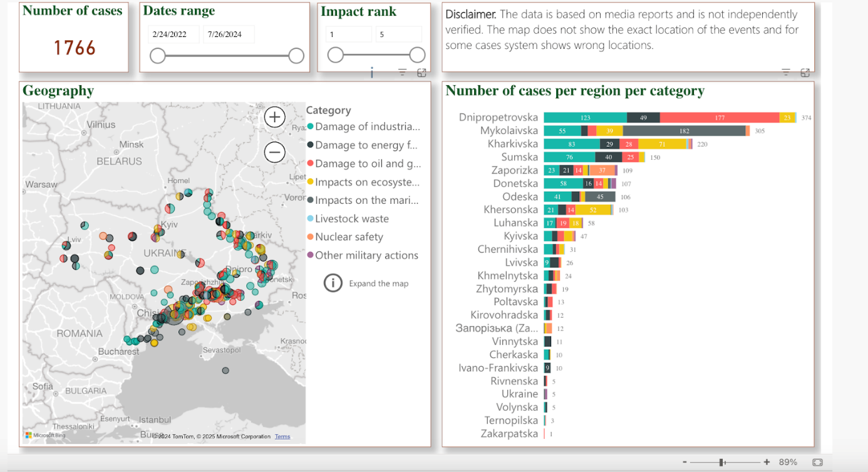Click Zaporizka orange segment labeled 37
The width and height of the screenshot is (868, 472).
pyautogui.click(x=602, y=170)
